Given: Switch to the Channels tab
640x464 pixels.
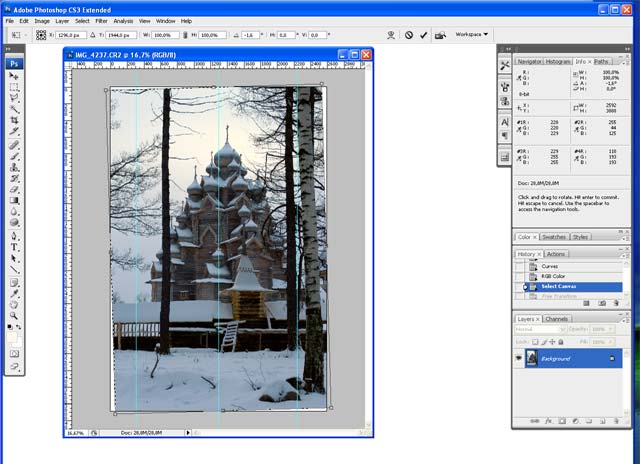Looking at the screenshot, I should [x=557, y=319].
